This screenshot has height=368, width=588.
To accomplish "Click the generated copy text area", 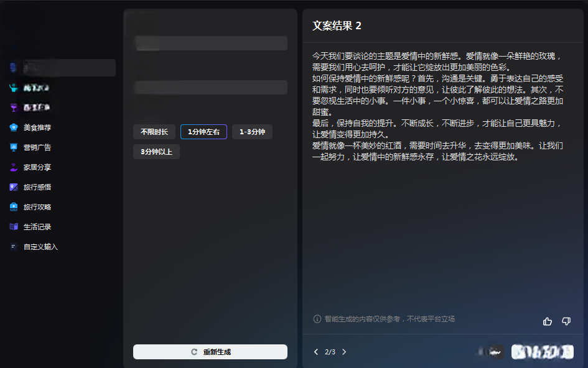I will click(439, 106).
